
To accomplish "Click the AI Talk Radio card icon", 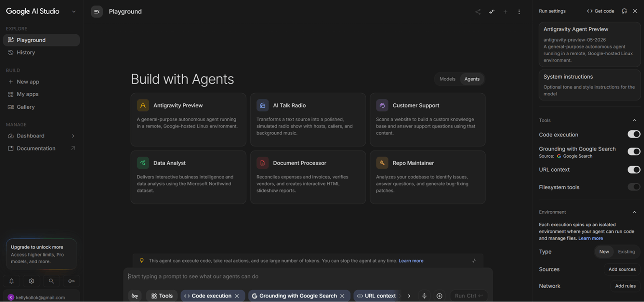I will 263,105.
